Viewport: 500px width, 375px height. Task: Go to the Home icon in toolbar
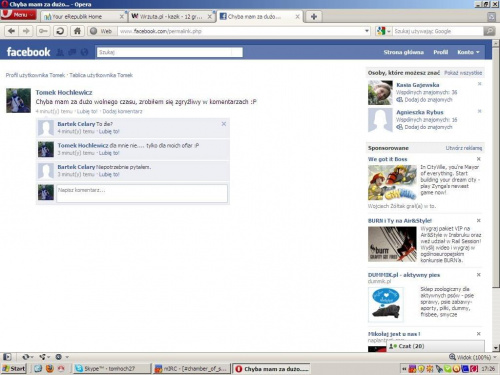coord(77,31)
